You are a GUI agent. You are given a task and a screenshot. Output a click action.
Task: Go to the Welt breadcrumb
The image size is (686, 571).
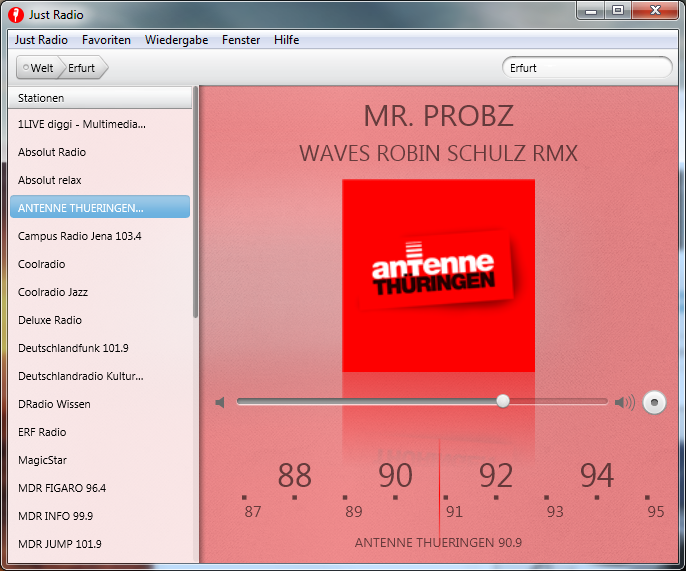pyautogui.click(x=38, y=68)
